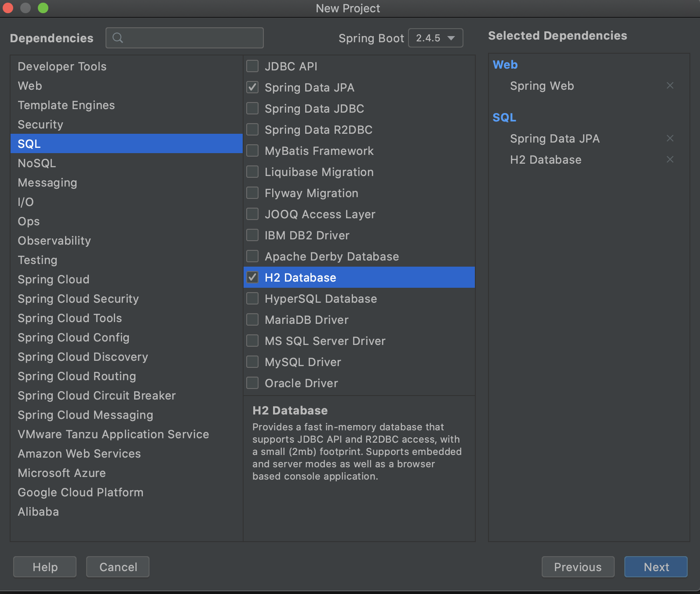
Task: Tick the Oracle Driver checkbox
Action: (252, 383)
